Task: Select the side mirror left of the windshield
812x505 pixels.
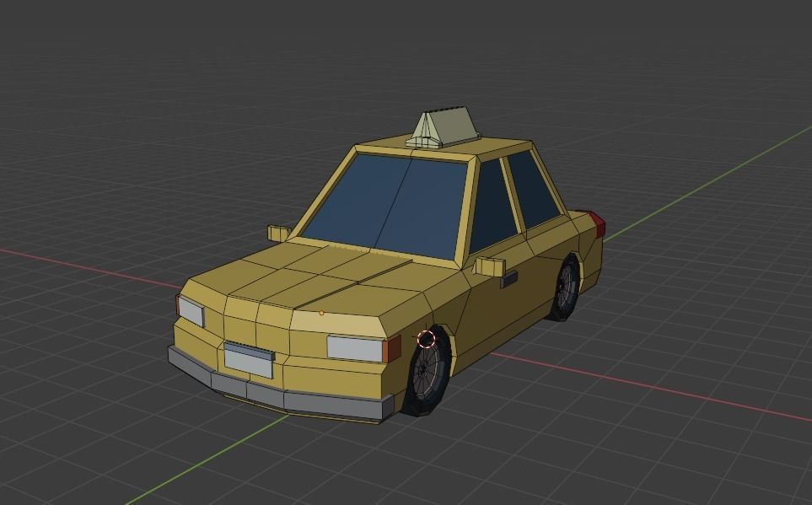Action: [278, 233]
